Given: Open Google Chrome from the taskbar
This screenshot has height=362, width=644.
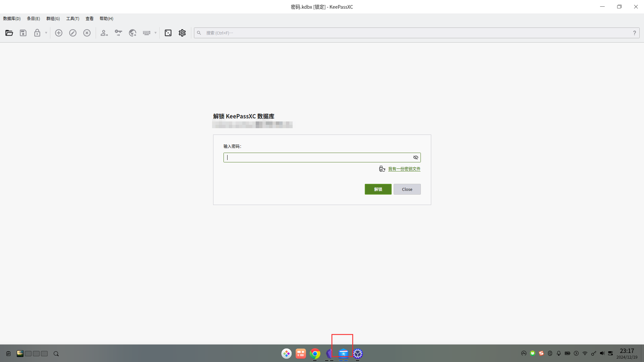Looking at the screenshot, I should 315,354.
